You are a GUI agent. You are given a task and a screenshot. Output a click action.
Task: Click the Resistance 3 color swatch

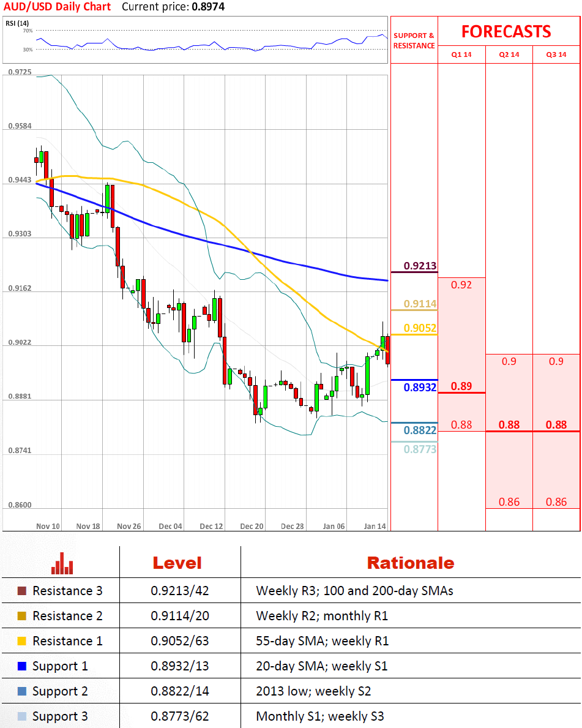tap(23, 591)
